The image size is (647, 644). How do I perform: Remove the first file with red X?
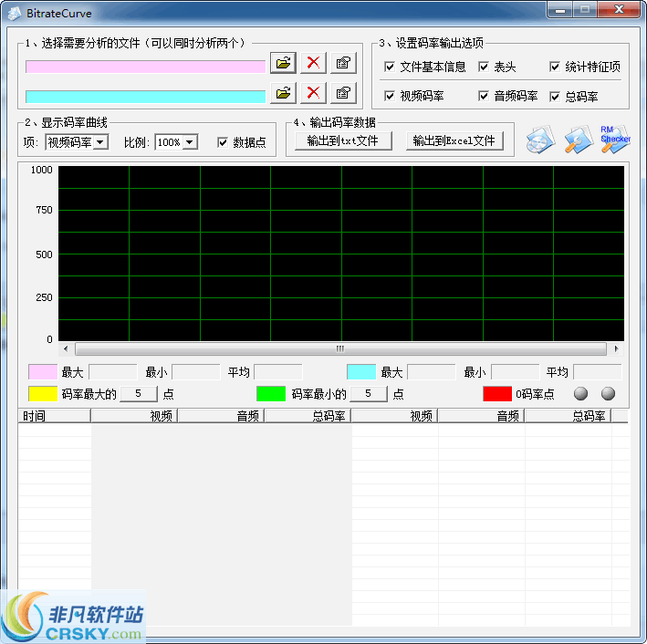pos(313,63)
